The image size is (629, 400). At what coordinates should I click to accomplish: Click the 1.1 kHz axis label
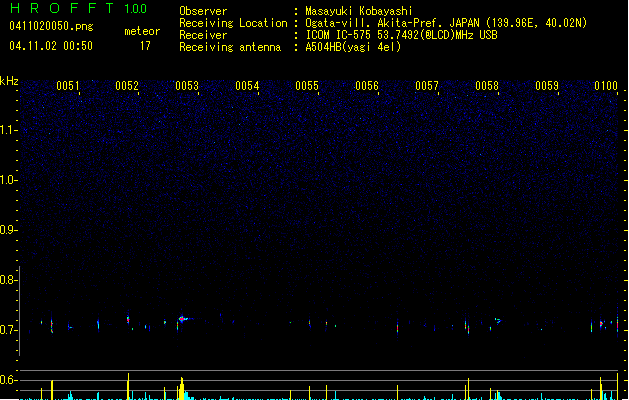pyautogui.click(x=8, y=130)
